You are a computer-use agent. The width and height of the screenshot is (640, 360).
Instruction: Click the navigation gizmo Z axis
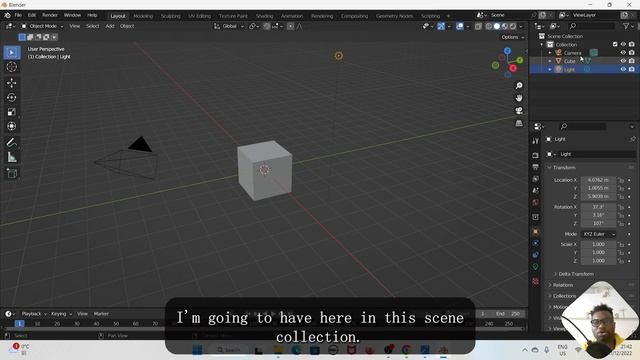click(507, 51)
